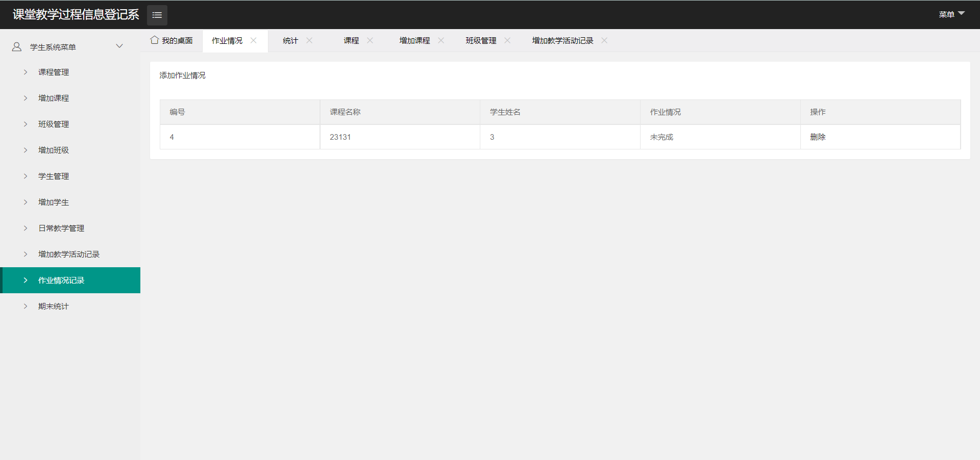Click the 操作 column header
980x460 pixels.
[880, 112]
